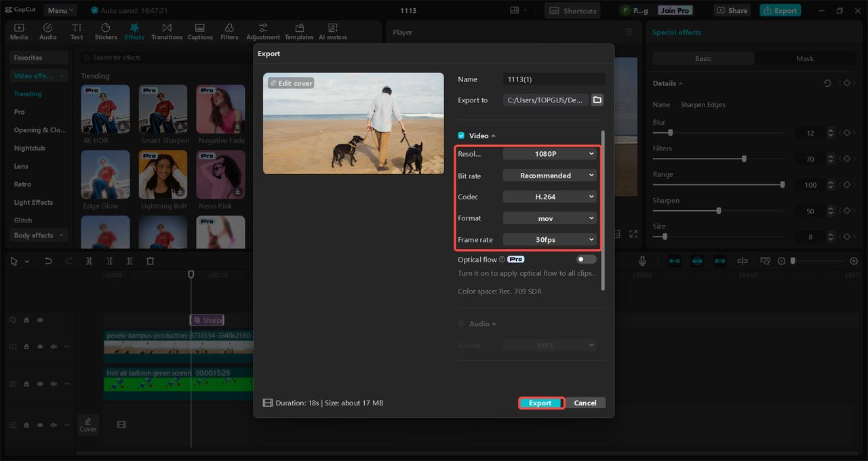
Task: Open the Filters tab
Action: point(229,31)
